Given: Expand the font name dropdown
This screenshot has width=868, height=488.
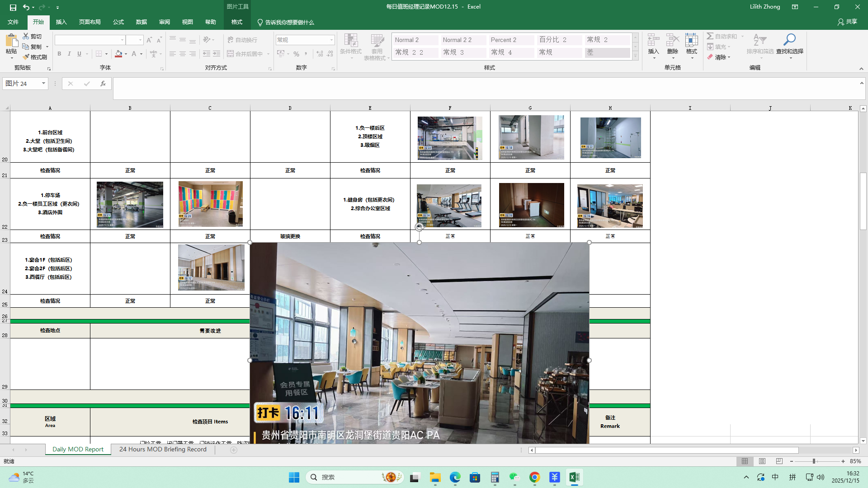Looking at the screenshot, I should (122, 40).
